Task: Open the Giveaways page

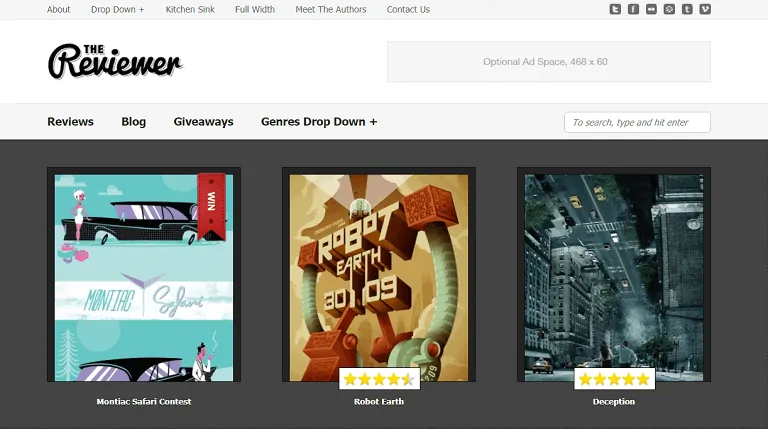Action: [x=203, y=122]
